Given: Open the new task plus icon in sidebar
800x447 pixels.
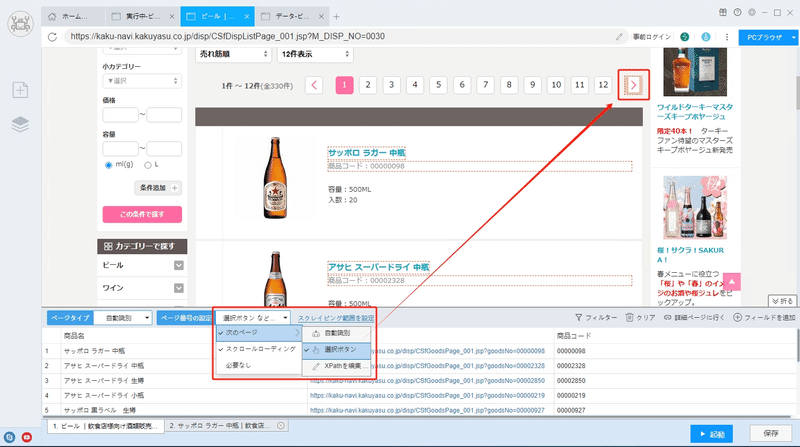Looking at the screenshot, I should 20,90.
